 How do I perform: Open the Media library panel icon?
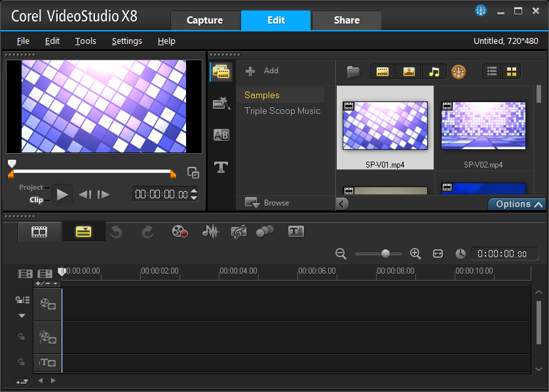221,72
